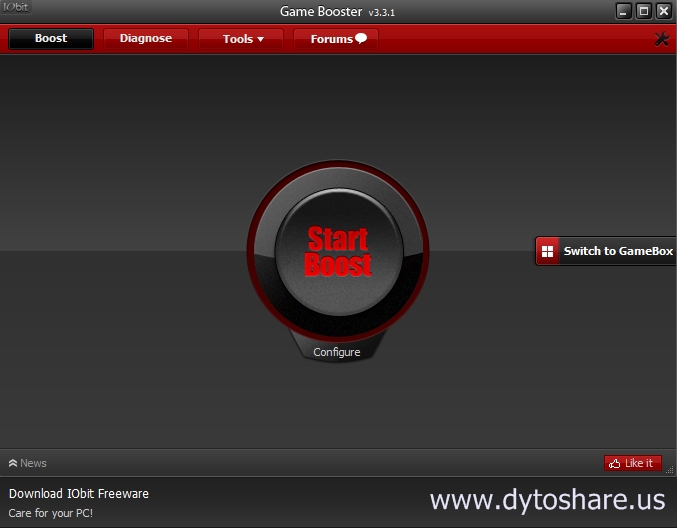Image resolution: width=677 pixels, height=528 pixels.
Task: Open the Forums tab
Action: point(336,39)
